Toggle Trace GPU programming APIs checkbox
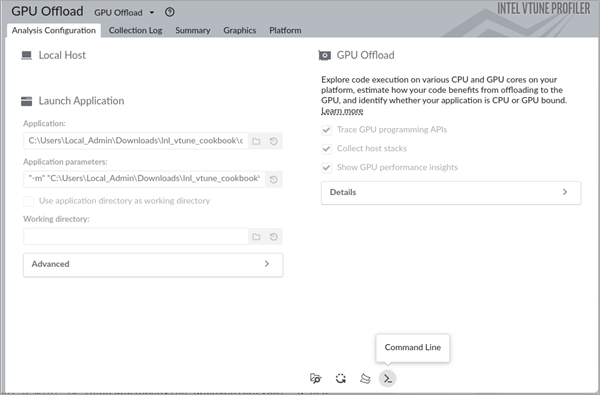Viewport: 600px width, 395px height. [326, 130]
